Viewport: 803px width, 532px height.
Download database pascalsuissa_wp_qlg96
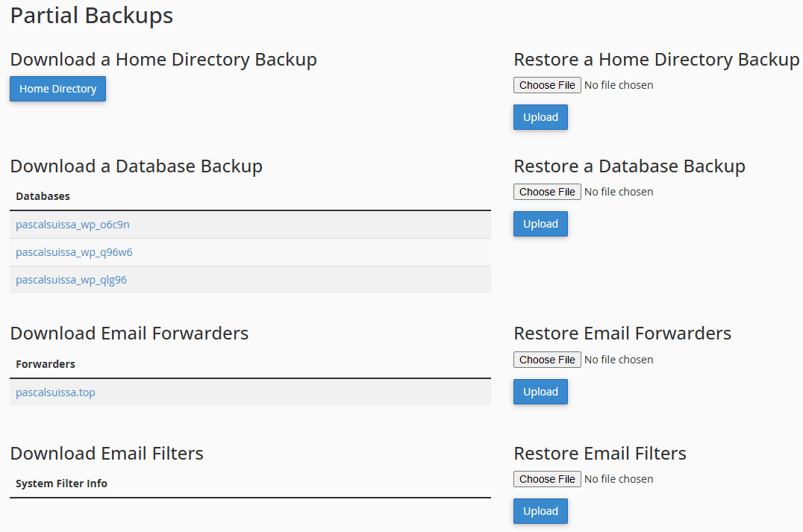tap(71, 280)
